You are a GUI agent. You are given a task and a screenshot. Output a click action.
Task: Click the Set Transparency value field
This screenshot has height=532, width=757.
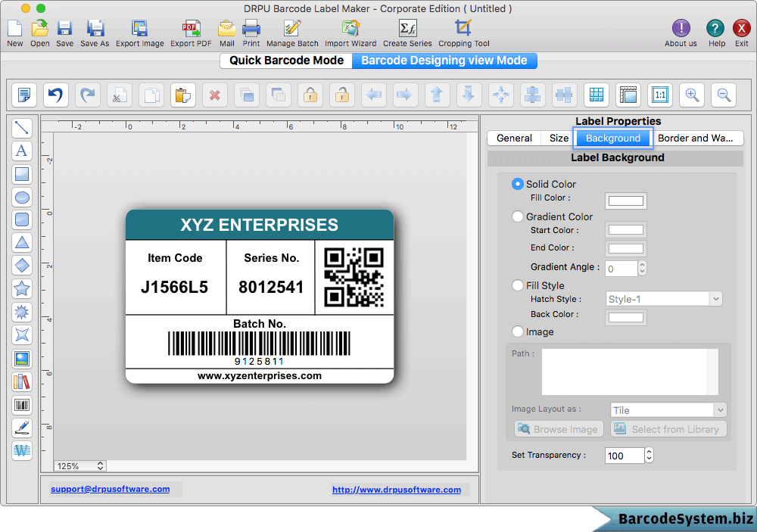pos(625,456)
